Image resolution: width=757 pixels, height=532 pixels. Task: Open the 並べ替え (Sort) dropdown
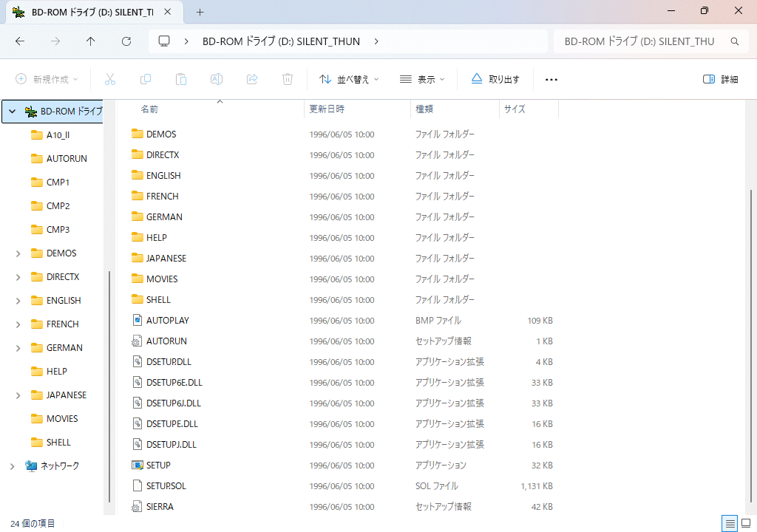tap(349, 79)
